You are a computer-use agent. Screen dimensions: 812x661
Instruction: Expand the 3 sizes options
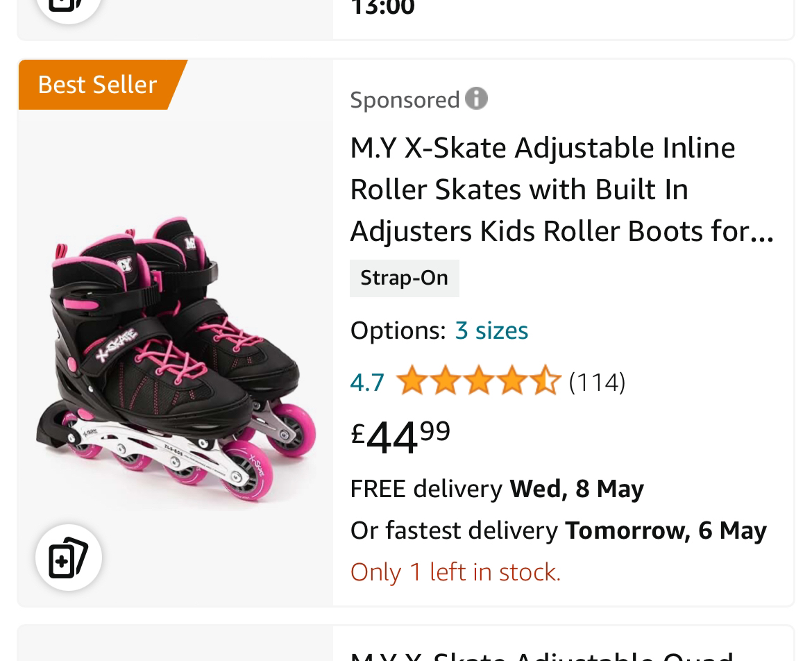click(x=491, y=330)
